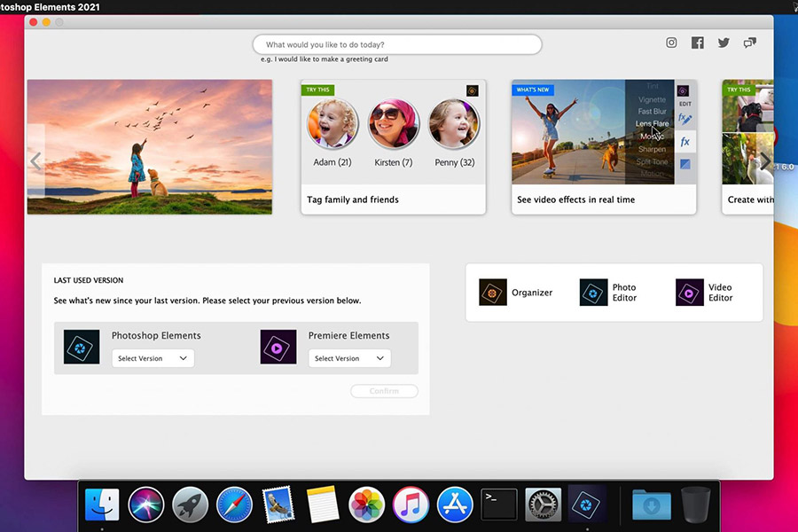This screenshot has width=798, height=532.
Task: Open Siri from the dock
Action: coord(146,505)
